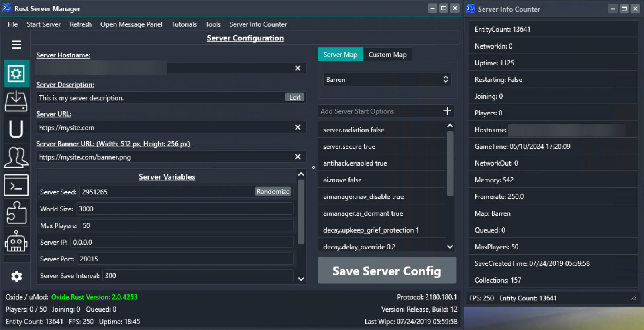
Task: Open the server installer download icon
Action: 16,101
